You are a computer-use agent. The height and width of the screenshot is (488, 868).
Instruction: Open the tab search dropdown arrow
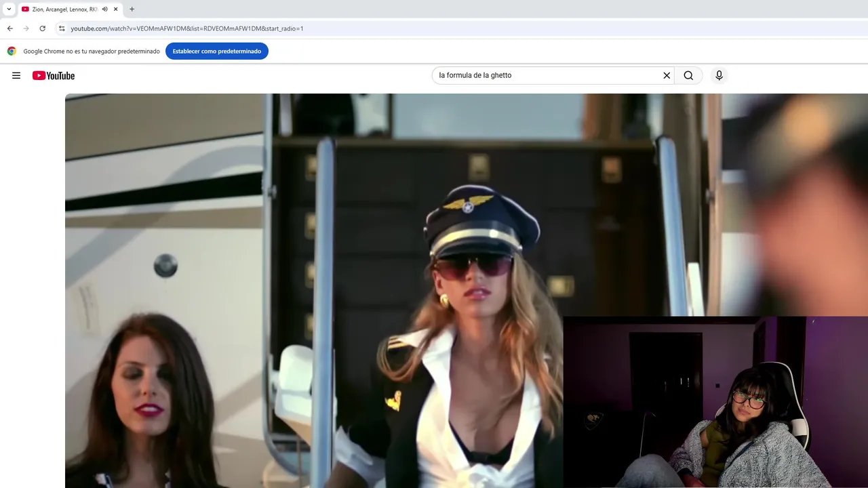[9, 9]
